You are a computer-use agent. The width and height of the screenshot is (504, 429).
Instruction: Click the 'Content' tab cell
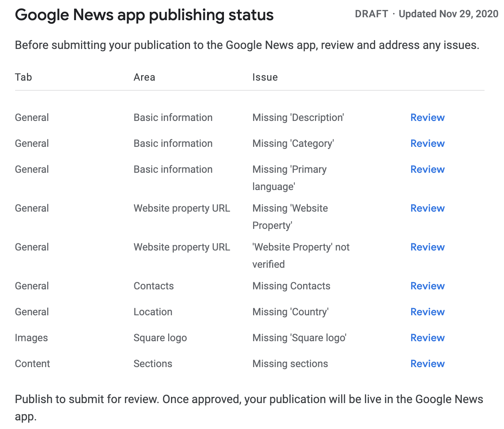[x=32, y=363]
